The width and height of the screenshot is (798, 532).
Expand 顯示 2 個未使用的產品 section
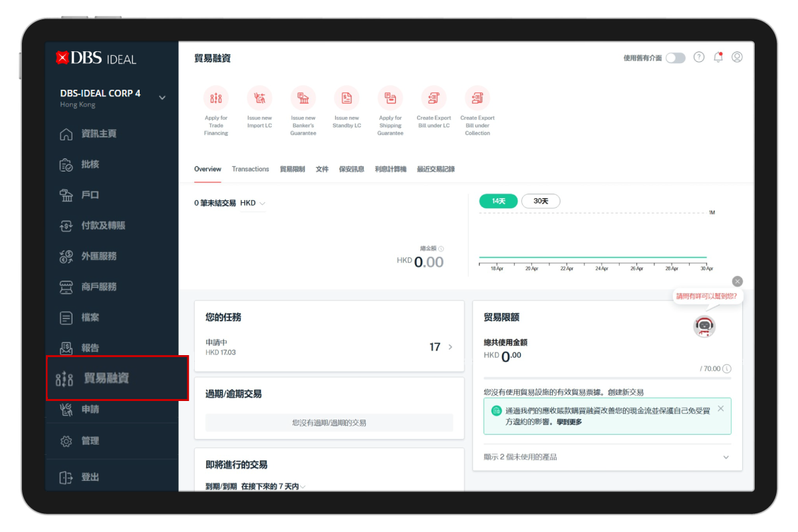click(726, 458)
